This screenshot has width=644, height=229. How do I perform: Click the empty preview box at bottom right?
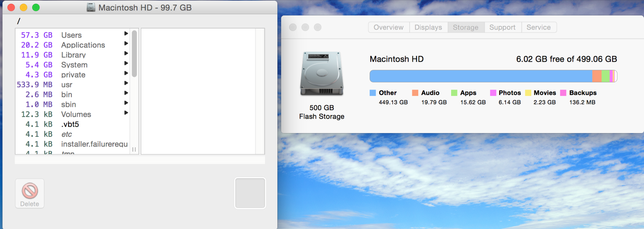[x=250, y=193]
